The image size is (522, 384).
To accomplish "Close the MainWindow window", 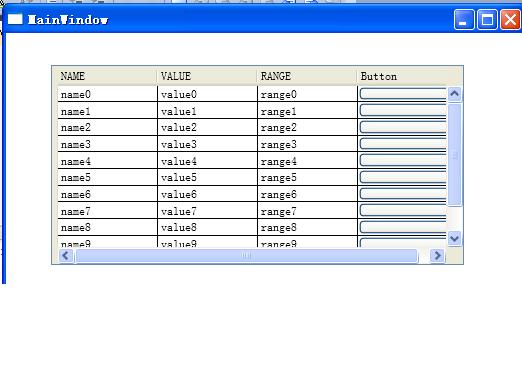I will (510, 20).
